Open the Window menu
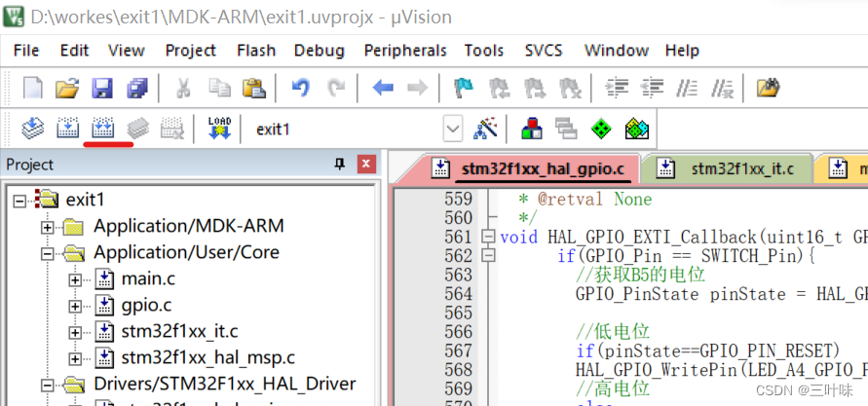 click(616, 51)
